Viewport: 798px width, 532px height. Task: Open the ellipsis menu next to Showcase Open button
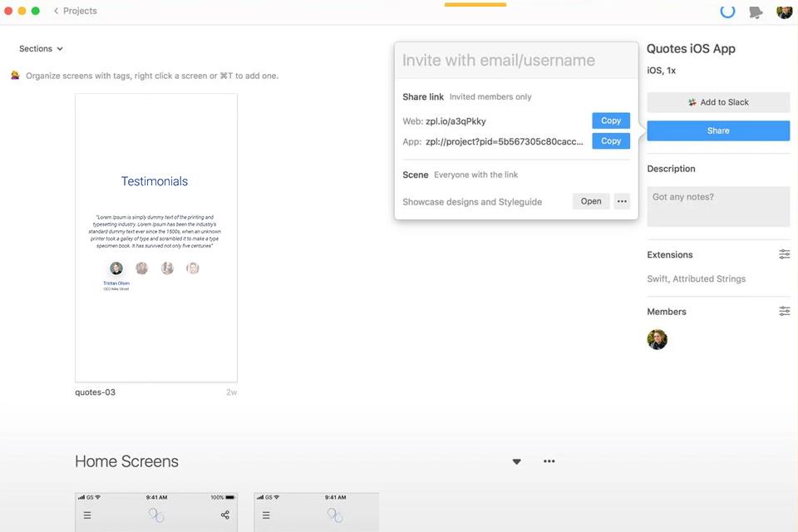tap(622, 201)
